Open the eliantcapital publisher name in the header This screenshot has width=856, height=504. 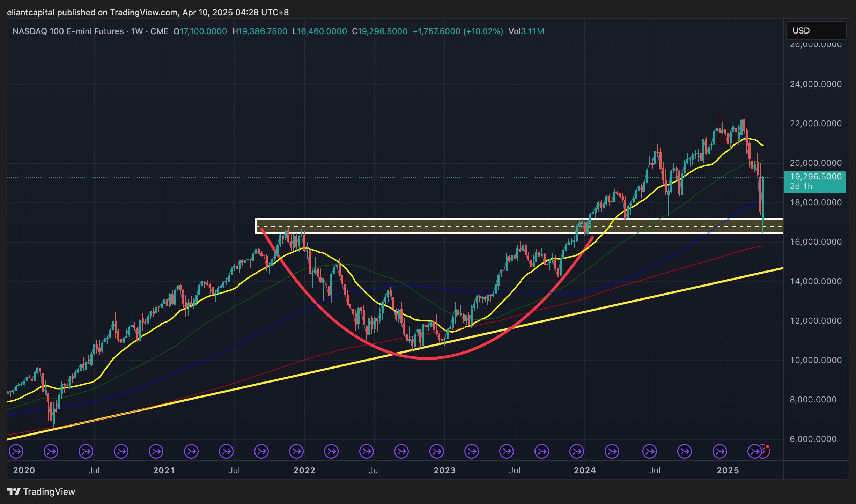click(31, 13)
